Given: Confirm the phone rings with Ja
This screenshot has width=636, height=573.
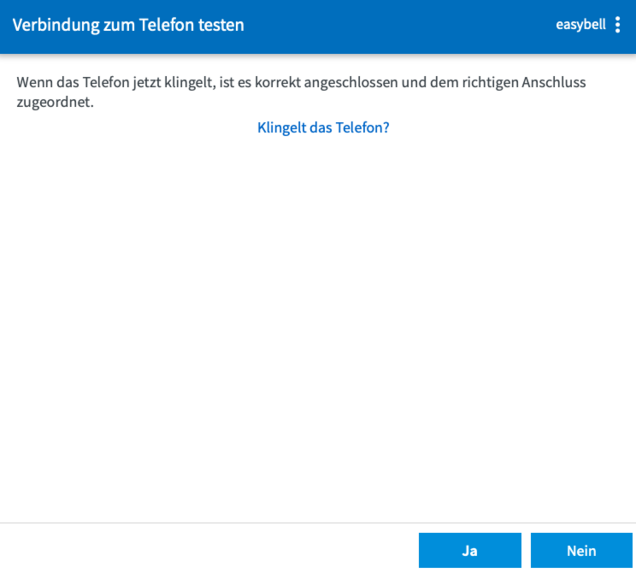Looking at the screenshot, I should pos(469,550).
